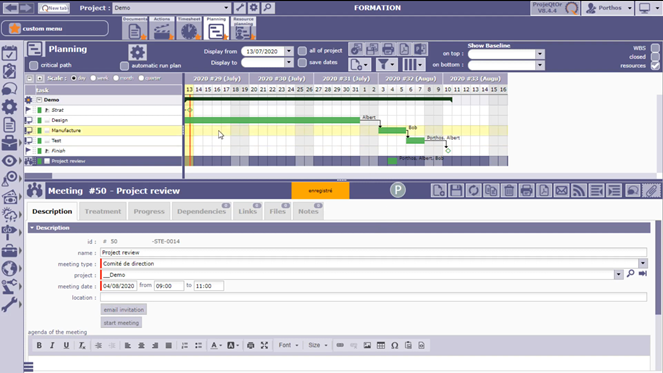Open a New tab

54,8
